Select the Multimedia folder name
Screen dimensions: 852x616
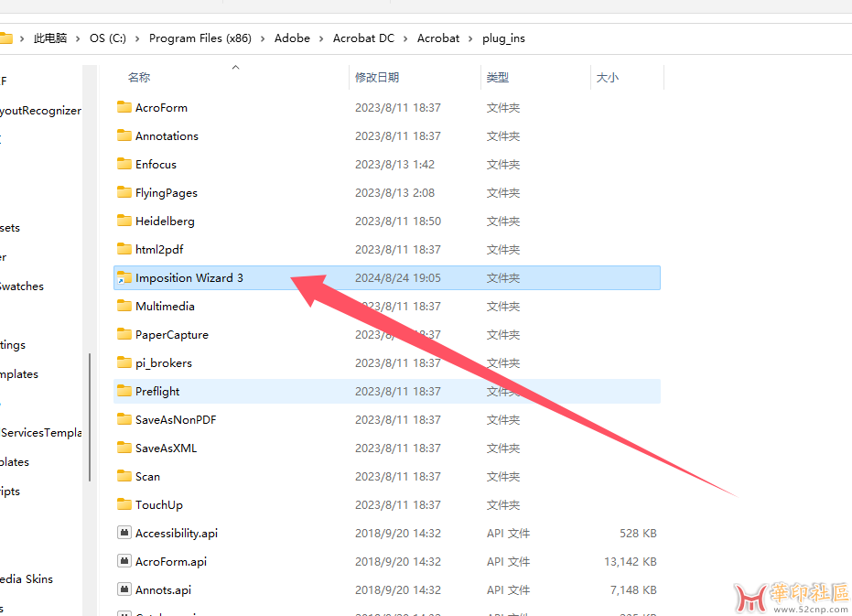tap(165, 306)
